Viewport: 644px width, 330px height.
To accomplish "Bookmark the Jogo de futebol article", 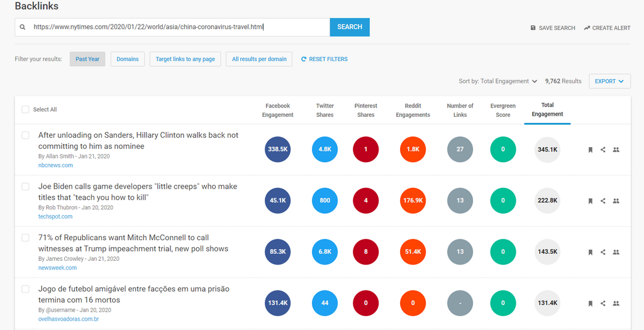I will click(590, 303).
